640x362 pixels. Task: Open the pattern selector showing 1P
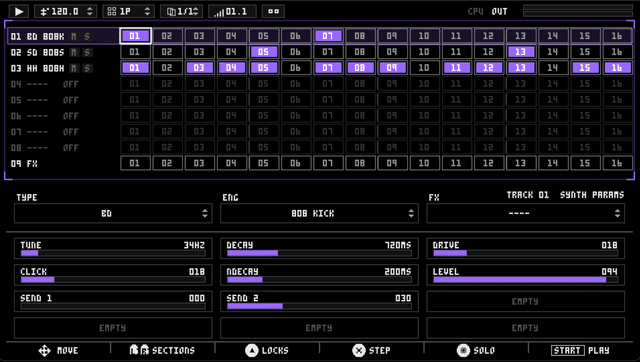[128, 11]
